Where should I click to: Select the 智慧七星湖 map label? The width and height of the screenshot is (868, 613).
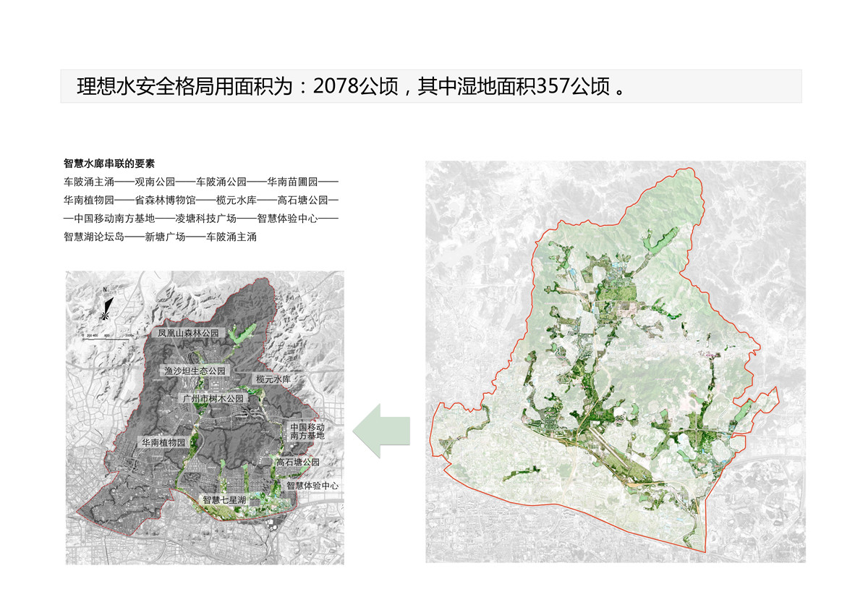click(224, 500)
